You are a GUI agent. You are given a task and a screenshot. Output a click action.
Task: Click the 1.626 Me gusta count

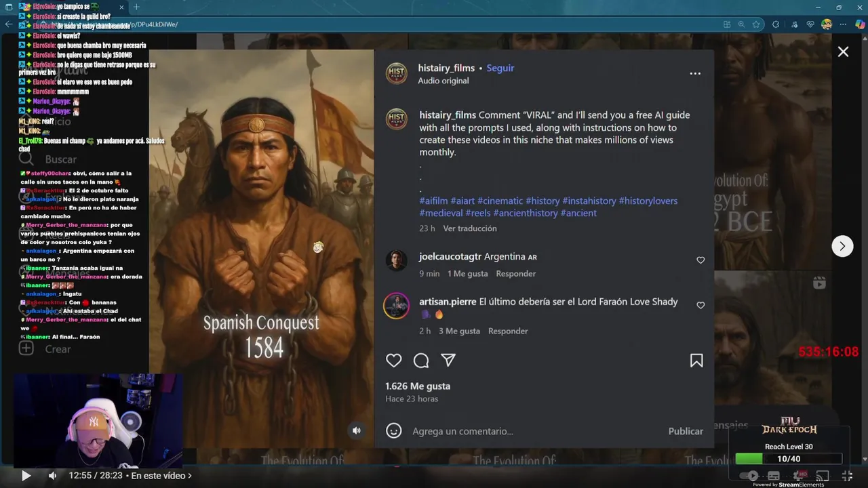click(418, 386)
